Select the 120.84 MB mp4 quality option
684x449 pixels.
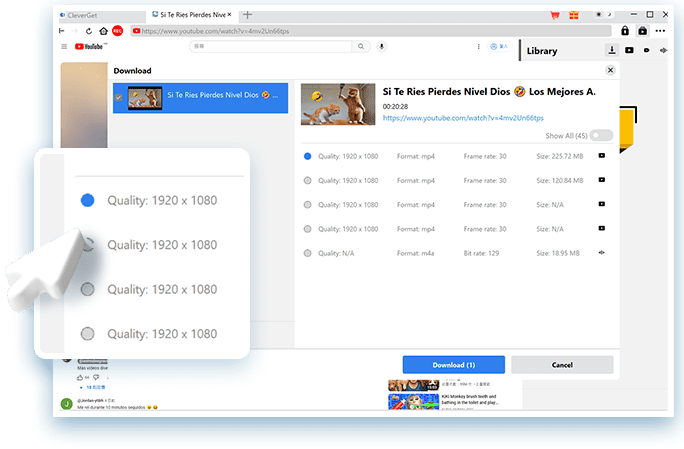coord(308,181)
